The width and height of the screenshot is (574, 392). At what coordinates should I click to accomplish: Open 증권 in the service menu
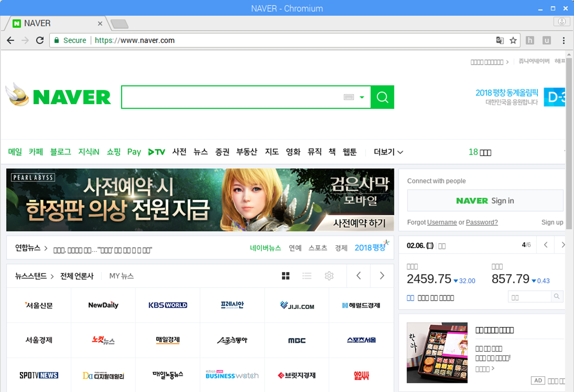[222, 152]
